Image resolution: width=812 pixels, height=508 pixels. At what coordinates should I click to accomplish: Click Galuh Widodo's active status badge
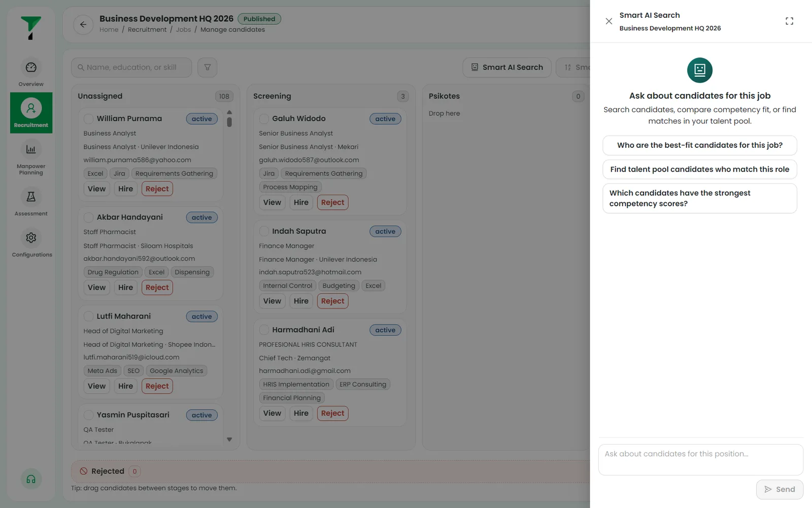pyautogui.click(x=385, y=119)
